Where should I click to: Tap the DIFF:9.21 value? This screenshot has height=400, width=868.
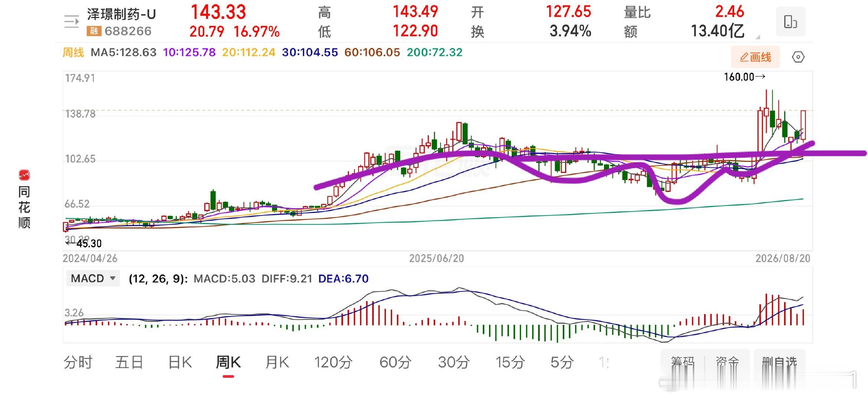tap(287, 279)
